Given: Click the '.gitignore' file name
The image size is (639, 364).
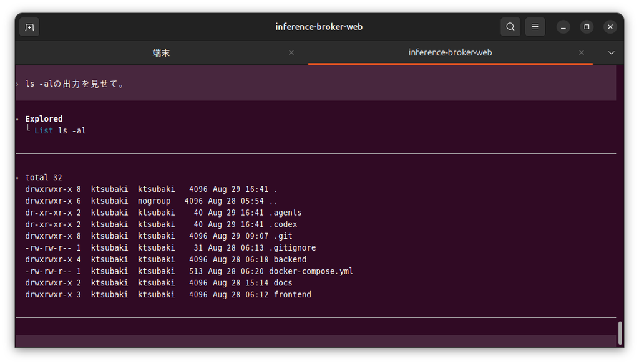Looking at the screenshot, I should (x=293, y=247).
